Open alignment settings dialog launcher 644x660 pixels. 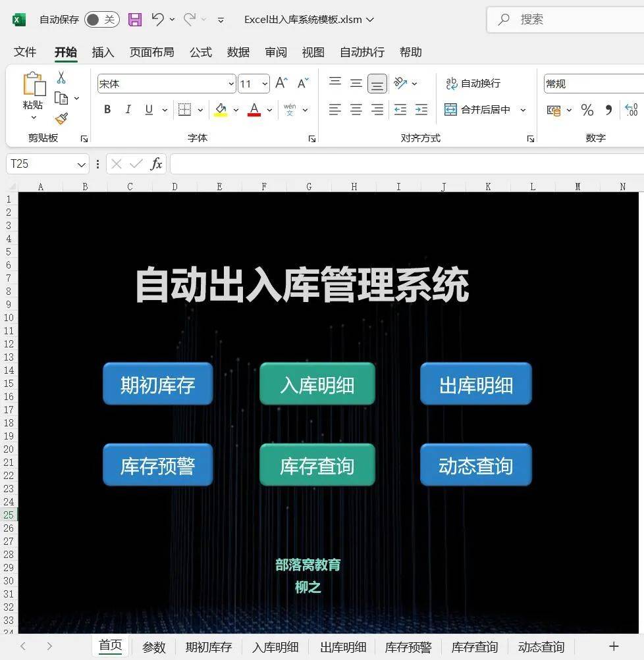tap(530, 138)
